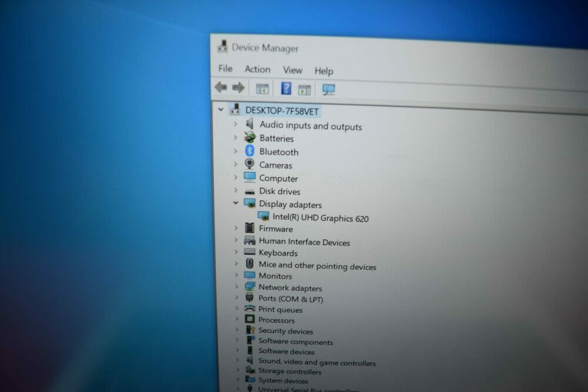Screen dimensions: 588x392
Task: Click the Bluetooth logo icon in the tree
Action: tap(249, 150)
